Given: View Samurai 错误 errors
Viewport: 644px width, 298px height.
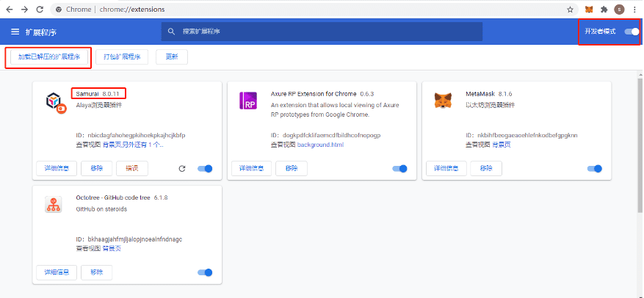Looking at the screenshot, I should coord(132,168).
